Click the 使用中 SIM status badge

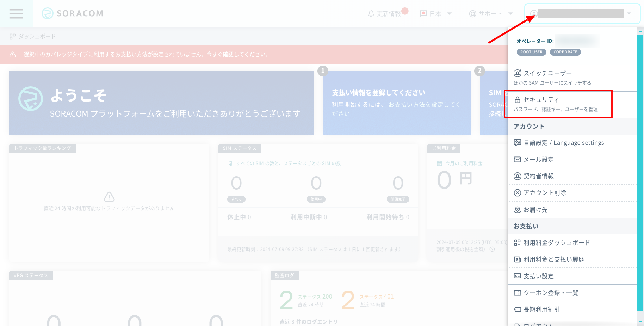coord(316,199)
